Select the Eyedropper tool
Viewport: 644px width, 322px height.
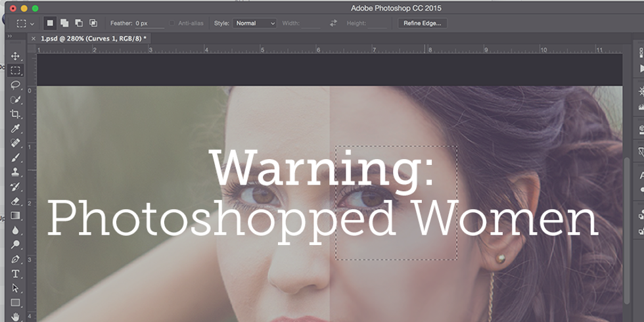tap(16, 128)
